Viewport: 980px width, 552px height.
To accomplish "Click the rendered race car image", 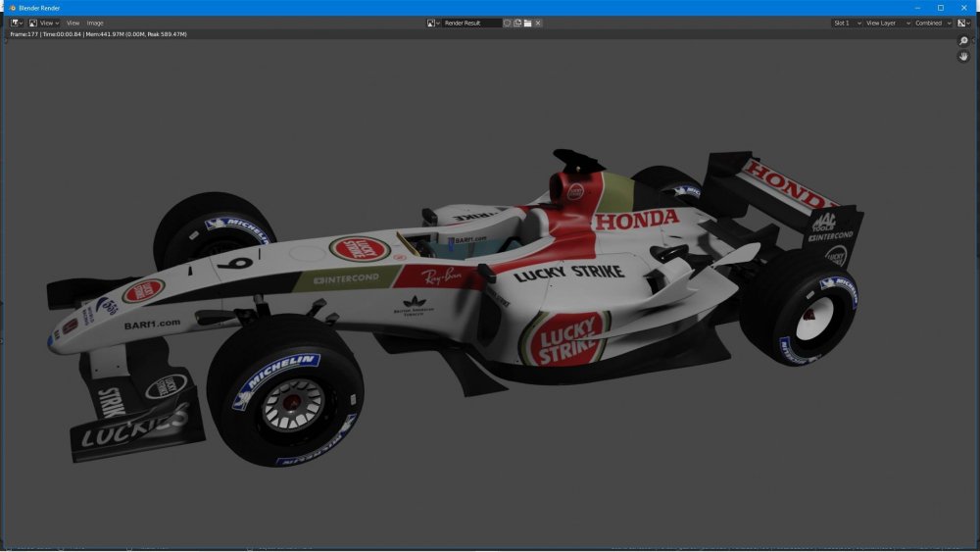I will pos(455,308).
